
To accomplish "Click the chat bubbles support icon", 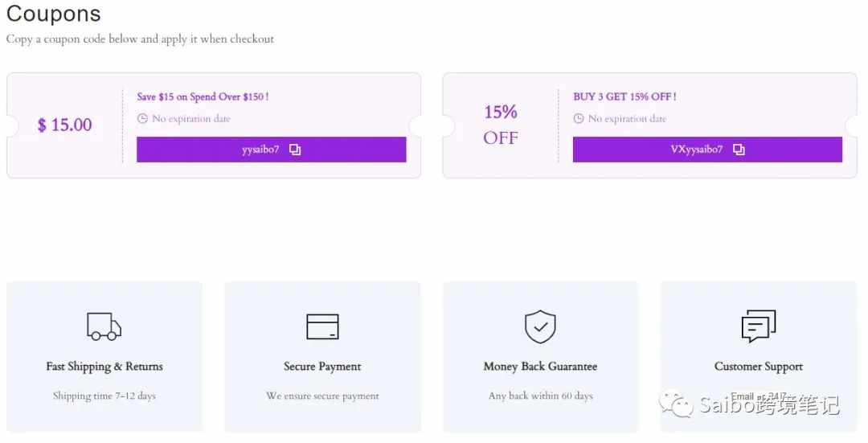I will click(x=759, y=326).
